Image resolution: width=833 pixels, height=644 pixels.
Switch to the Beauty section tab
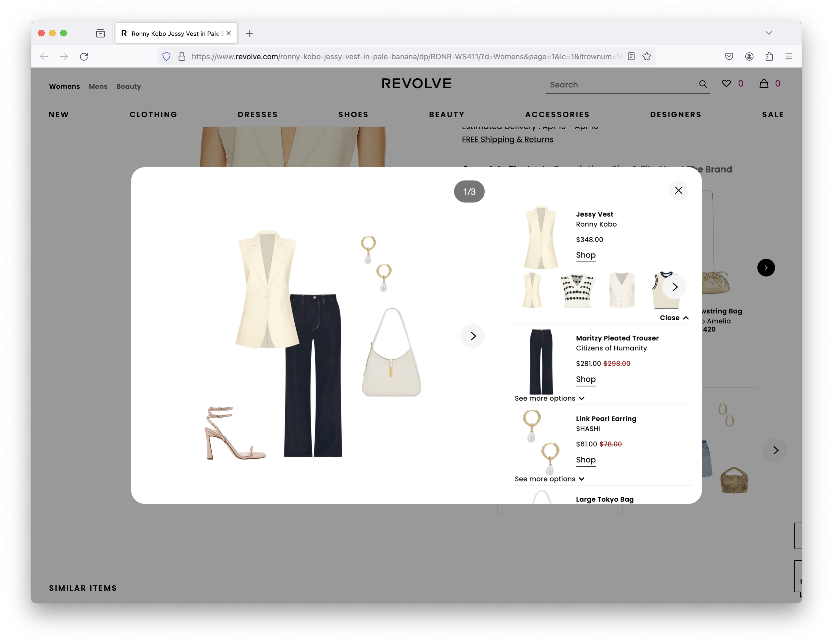click(129, 87)
